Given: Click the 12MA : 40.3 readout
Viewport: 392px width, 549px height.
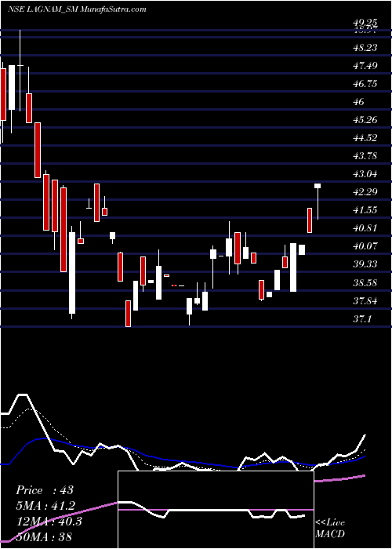Looking at the screenshot, I should (x=49, y=522).
